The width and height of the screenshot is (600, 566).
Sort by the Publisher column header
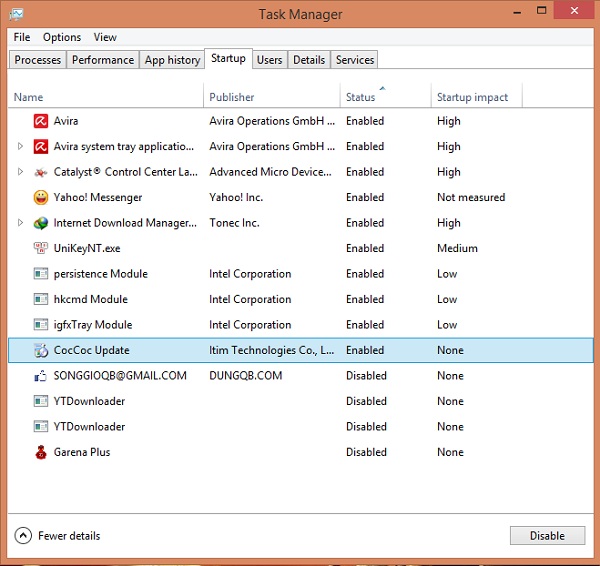(272, 97)
